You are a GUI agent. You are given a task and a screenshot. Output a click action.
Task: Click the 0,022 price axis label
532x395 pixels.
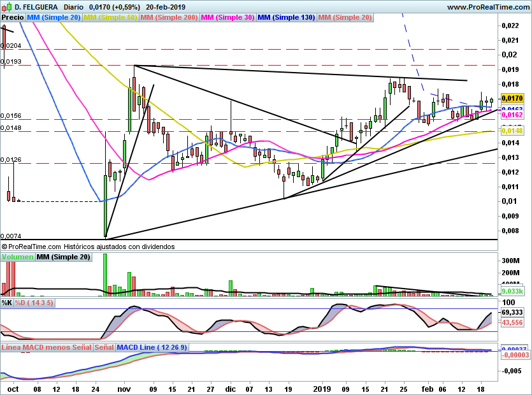[510, 25]
